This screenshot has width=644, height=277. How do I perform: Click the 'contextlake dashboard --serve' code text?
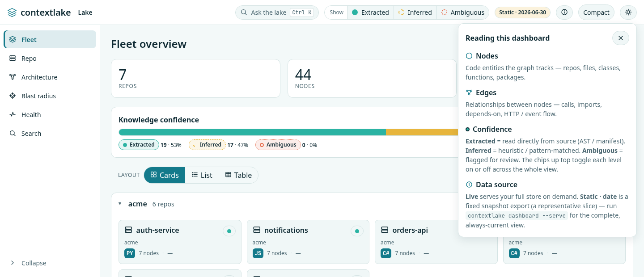coord(517,215)
